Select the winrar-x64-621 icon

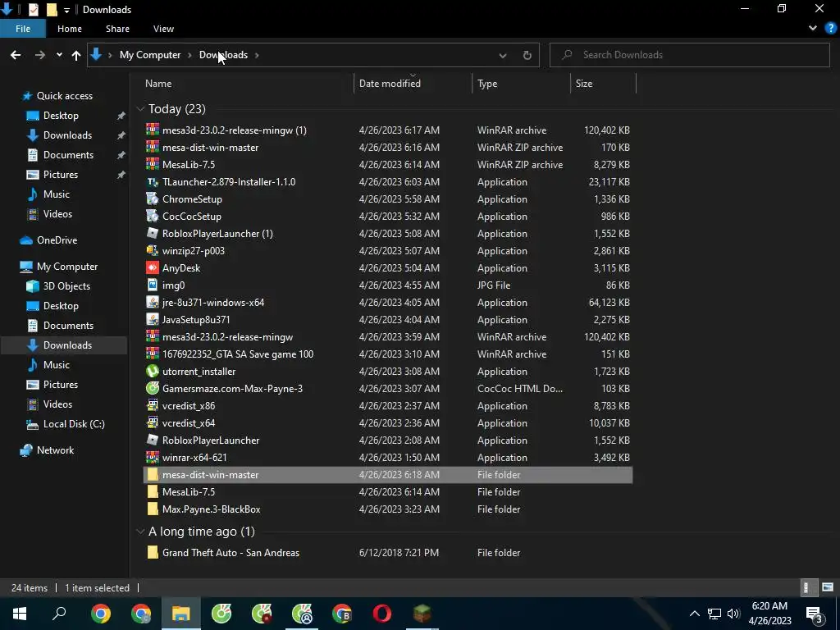tap(153, 457)
